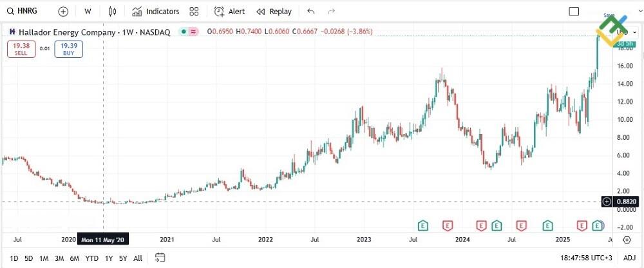This screenshot has height=268, width=644.
Task: Select the YTD time range tab
Action: tap(91, 258)
